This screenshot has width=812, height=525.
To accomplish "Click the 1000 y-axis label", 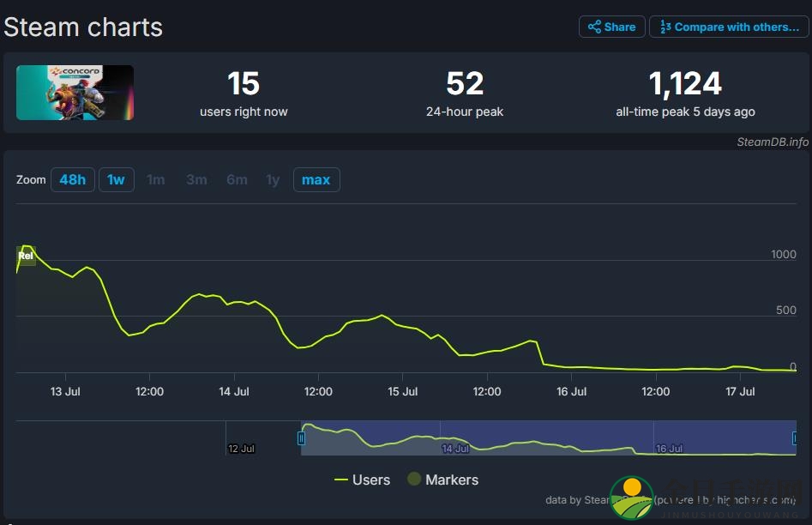I will click(x=784, y=254).
